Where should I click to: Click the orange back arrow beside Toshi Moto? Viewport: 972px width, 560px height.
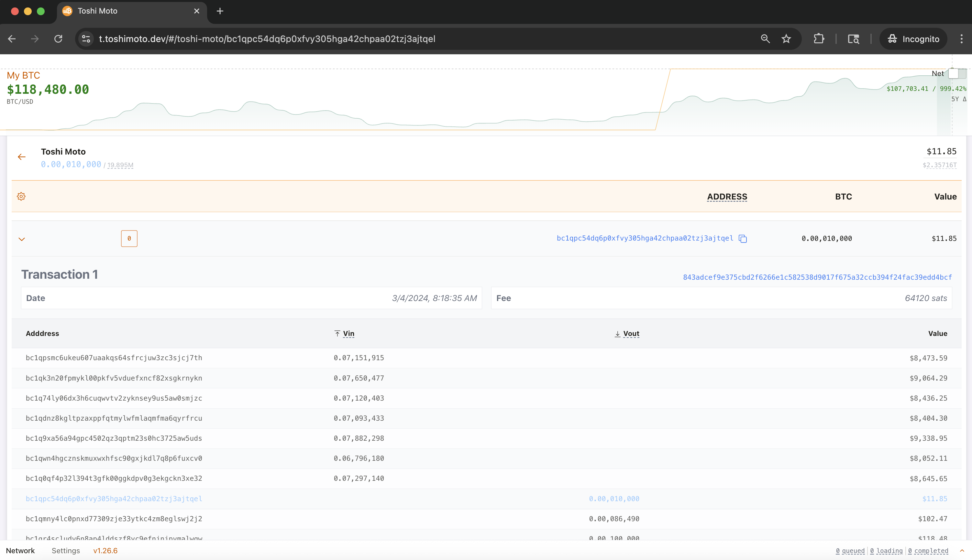click(x=22, y=157)
